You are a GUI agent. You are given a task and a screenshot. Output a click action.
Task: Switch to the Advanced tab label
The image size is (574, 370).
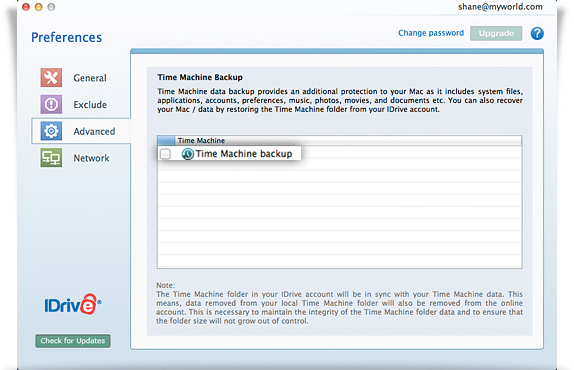(x=94, y=131)
